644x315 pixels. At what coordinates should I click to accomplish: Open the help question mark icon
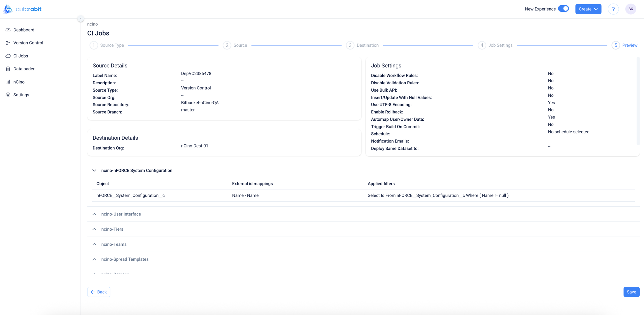tap(613, 9)
